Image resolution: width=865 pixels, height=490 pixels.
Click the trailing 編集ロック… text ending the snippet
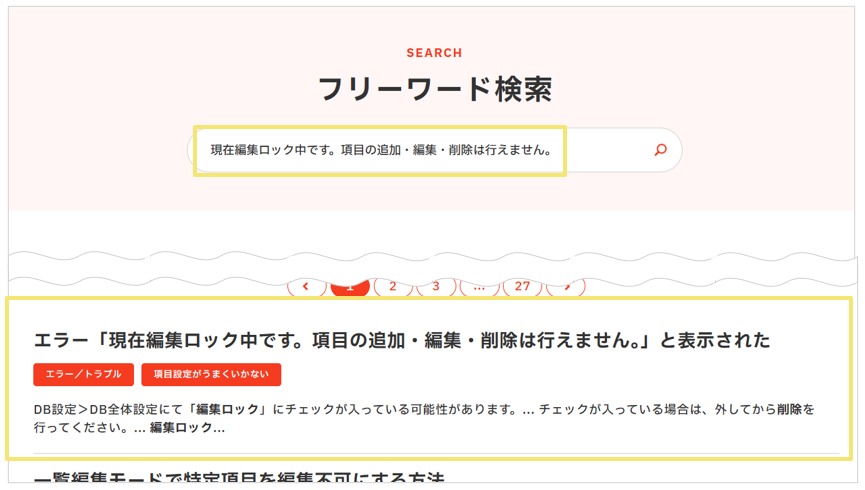point(186,428)
